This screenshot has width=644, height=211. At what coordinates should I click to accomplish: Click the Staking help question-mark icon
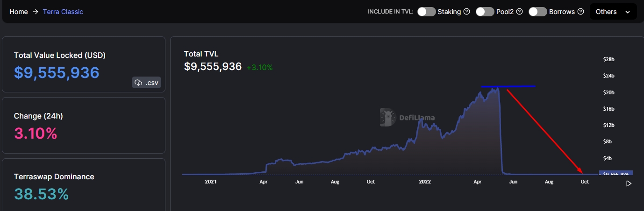(466, 12)
